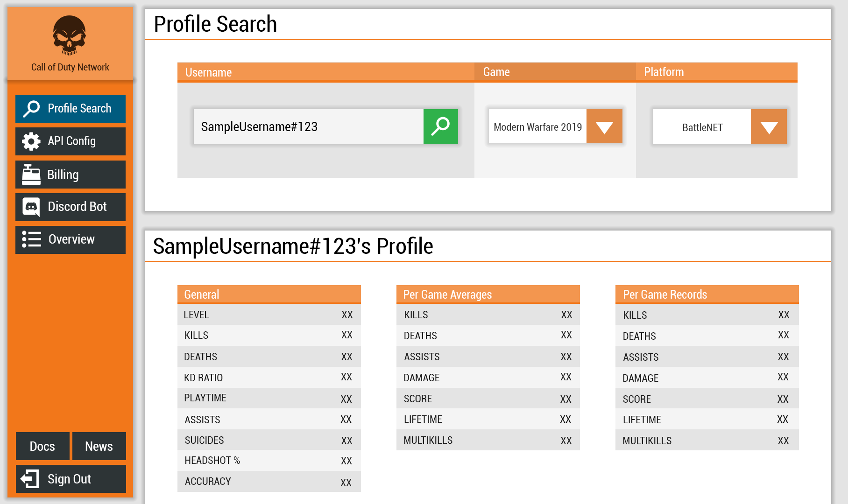Click the cash register icon beside Billing
This screenshot has width=848, height=504.
point(31,175)
